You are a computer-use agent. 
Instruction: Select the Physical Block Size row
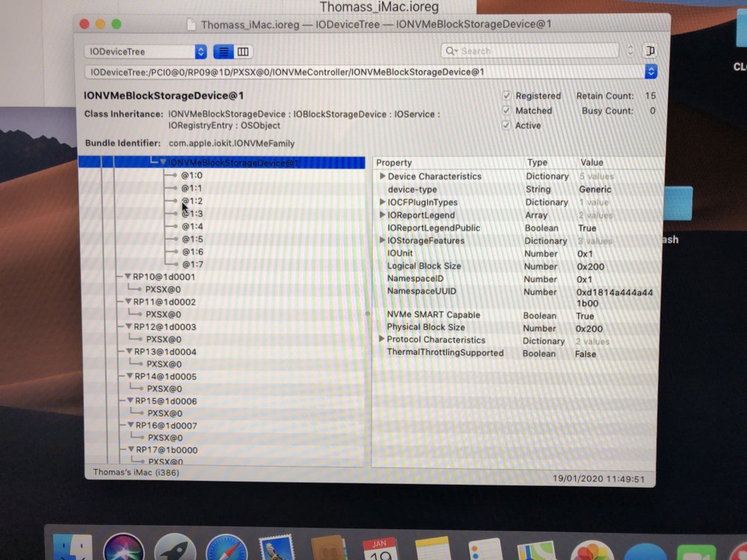tap(518, 328)
